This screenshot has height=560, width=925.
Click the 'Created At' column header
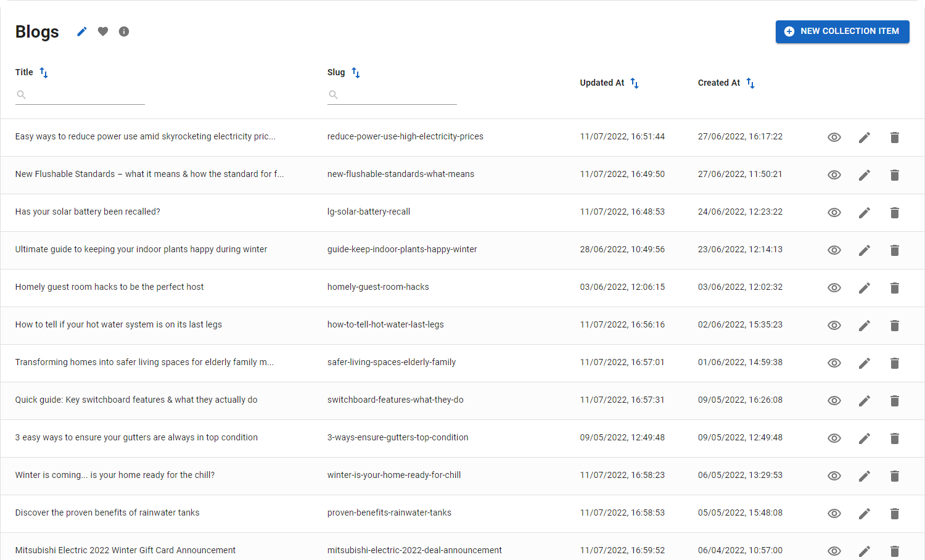[719, 83]
